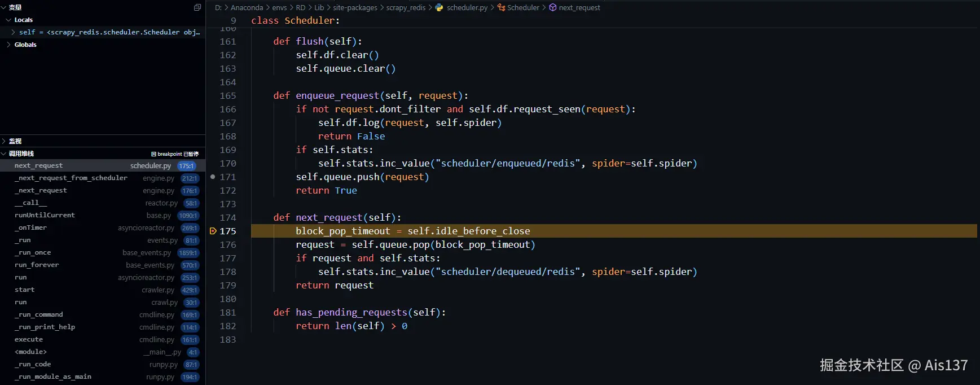Image resolution: width=980 pixels, height=385 pixels.
Task: Click line number 181 in the gutter
Action: (x=228, y=312)
